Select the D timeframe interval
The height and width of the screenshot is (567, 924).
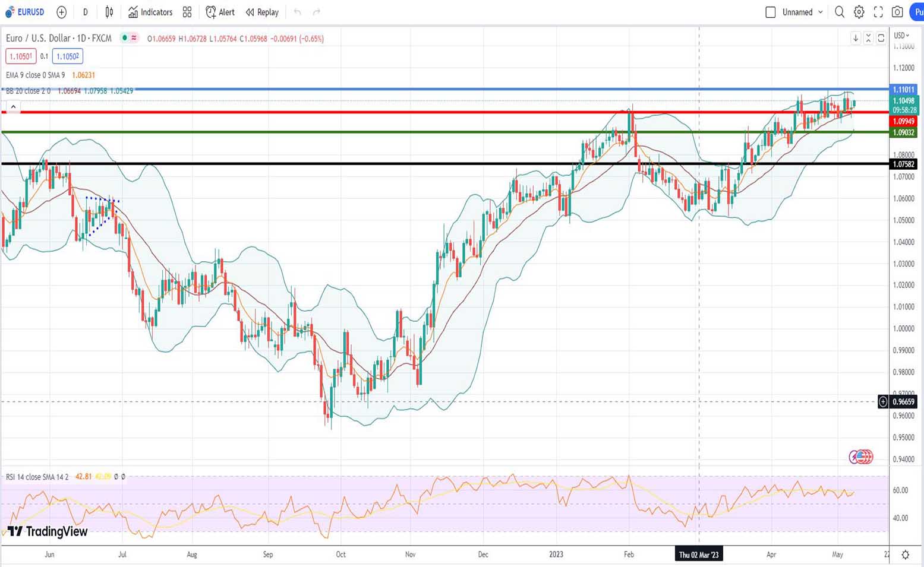(85, 12)
